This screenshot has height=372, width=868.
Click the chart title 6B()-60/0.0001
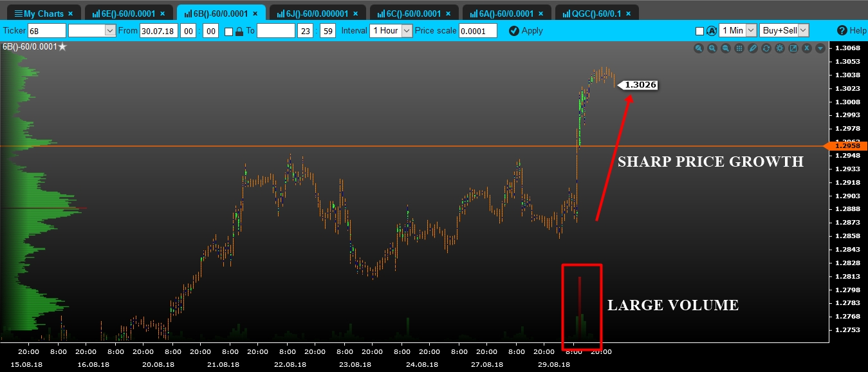tap(30, 47)
